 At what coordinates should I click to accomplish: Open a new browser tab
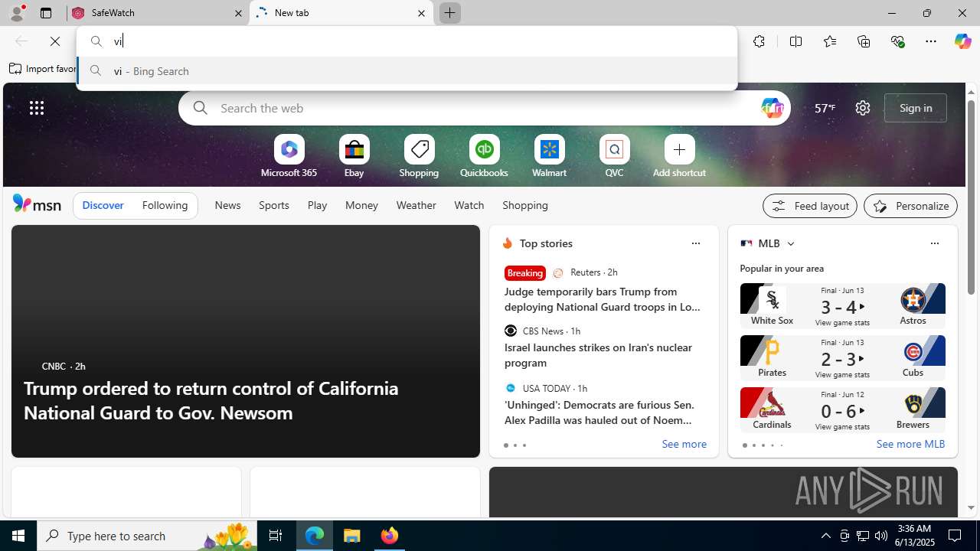point(449,13)
